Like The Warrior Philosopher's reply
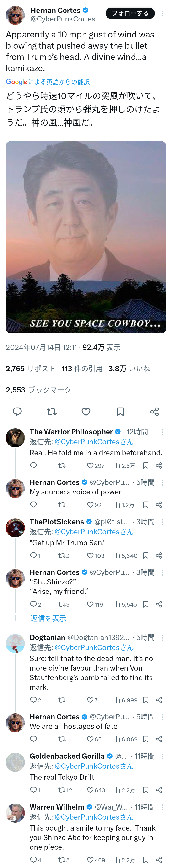 (90, 465)
